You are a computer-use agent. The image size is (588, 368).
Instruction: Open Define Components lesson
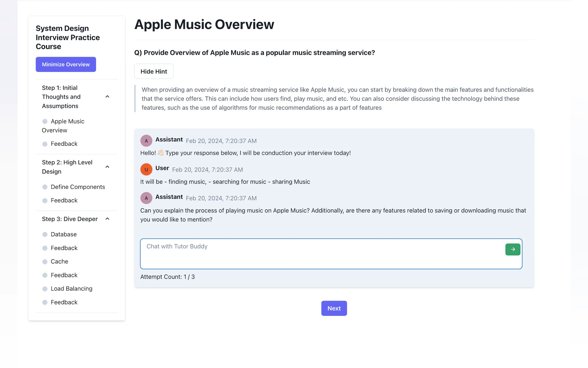[x=78, y=187]
